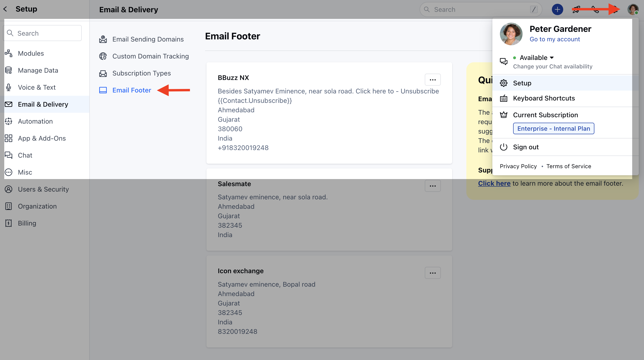This screenshot has height=360, width=644.
Task: Click the Enterprise - Internal Plan badge
Action: [x=554, y=128]
